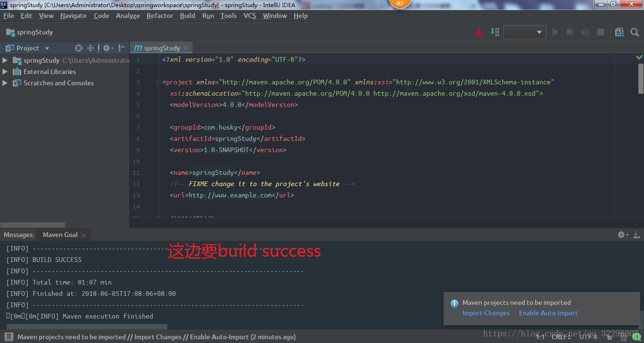Click the lock read-only toggle in status bar
The image size is (644, 343).
(x=610, y=337)
